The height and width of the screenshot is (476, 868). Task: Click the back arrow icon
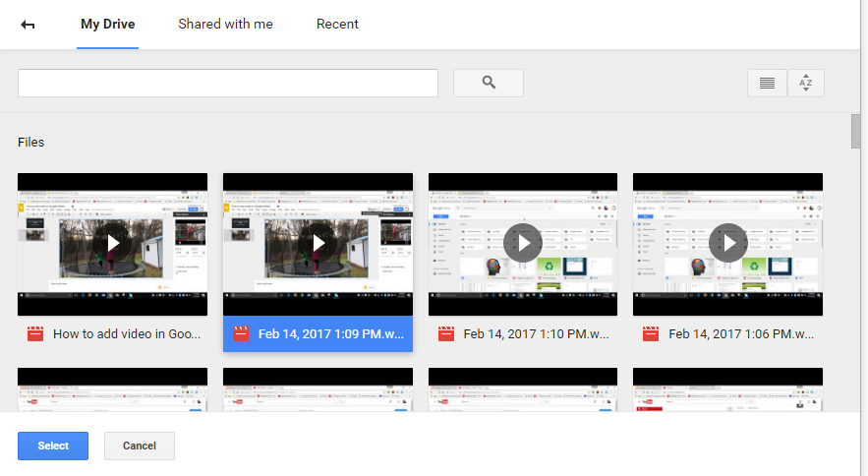coord(28,25)
